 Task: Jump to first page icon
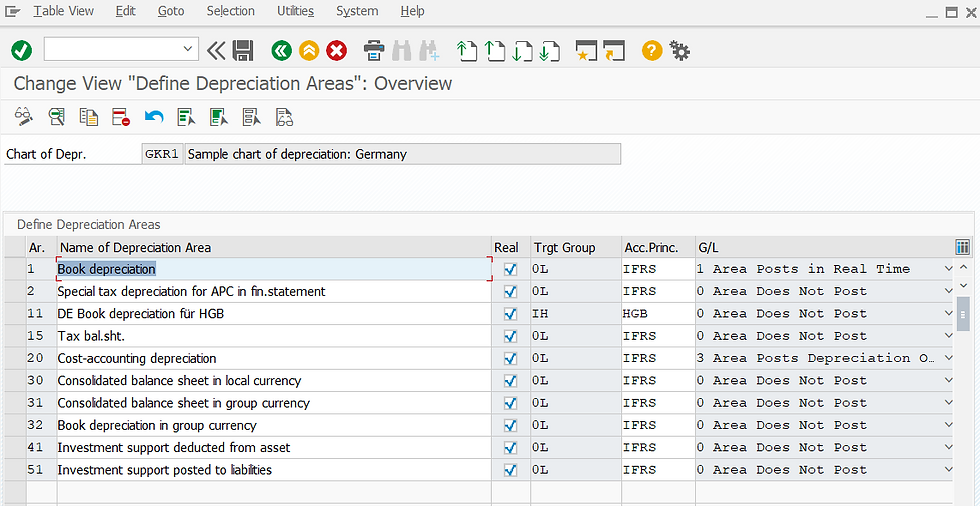click(x=466, y=50)
